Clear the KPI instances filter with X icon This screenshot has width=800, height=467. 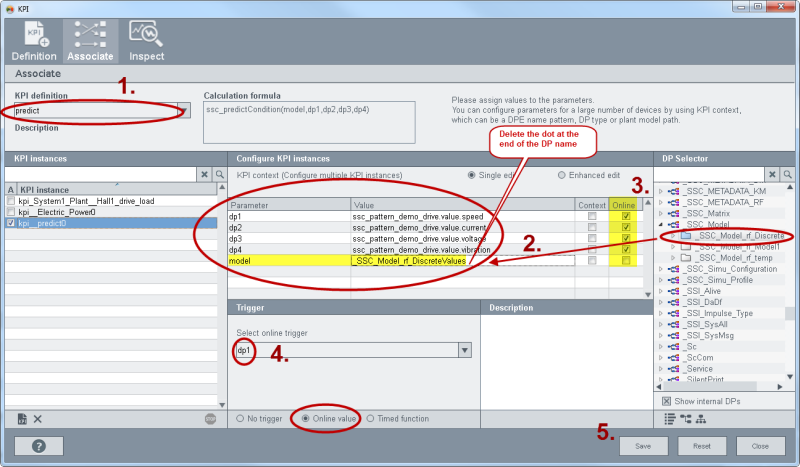coord(204,175)
